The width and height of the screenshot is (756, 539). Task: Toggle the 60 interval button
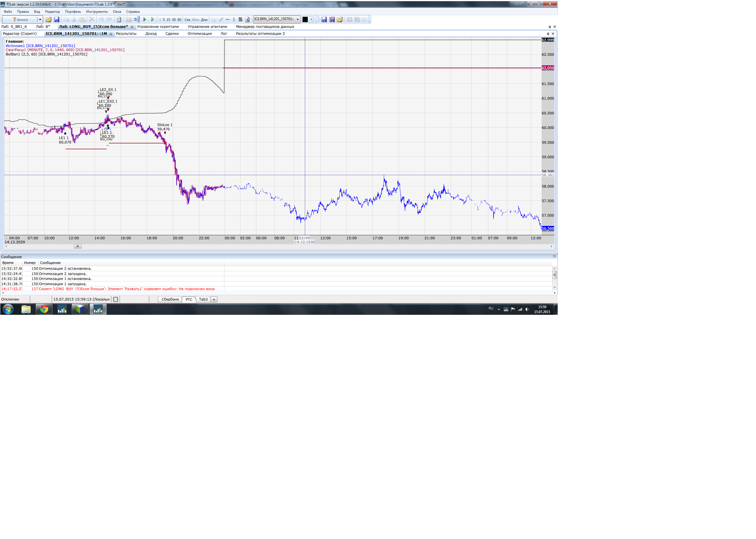tap(179, 19)
